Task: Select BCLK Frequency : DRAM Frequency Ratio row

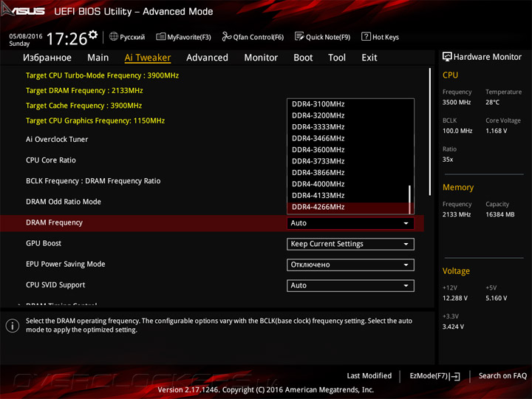Action: (x=93, y=181)
